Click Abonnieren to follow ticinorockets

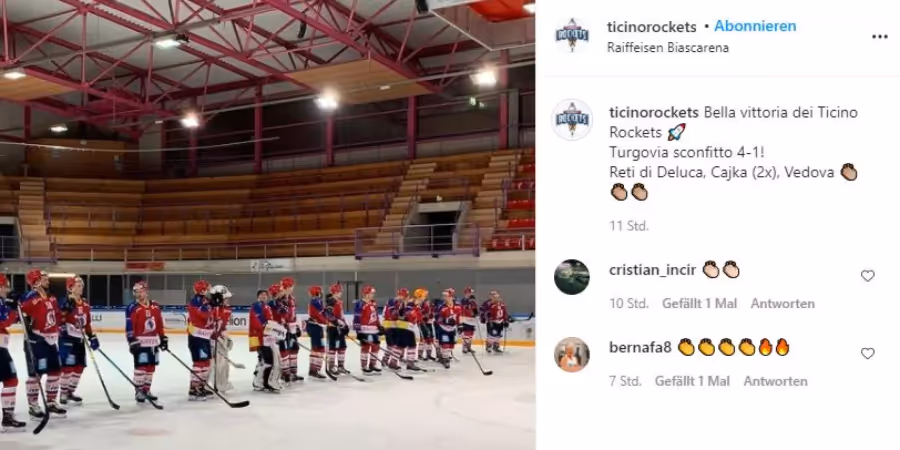(x=755, y=26)
